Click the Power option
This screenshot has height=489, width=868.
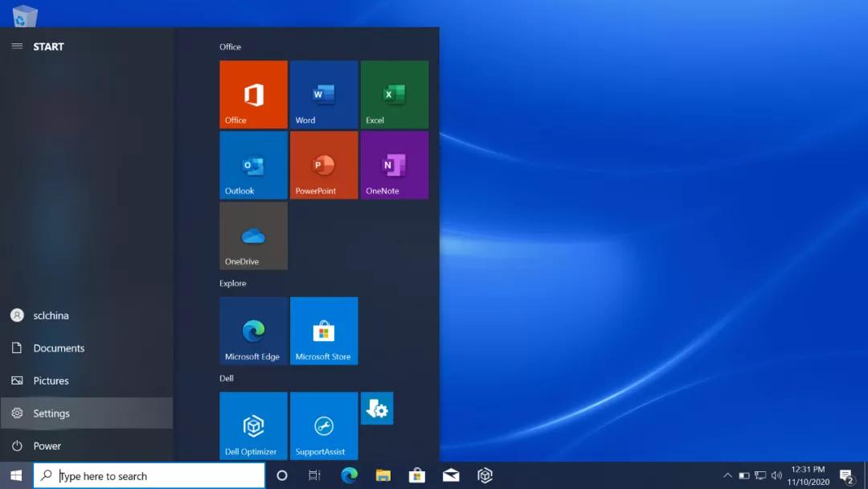point(47,446)
